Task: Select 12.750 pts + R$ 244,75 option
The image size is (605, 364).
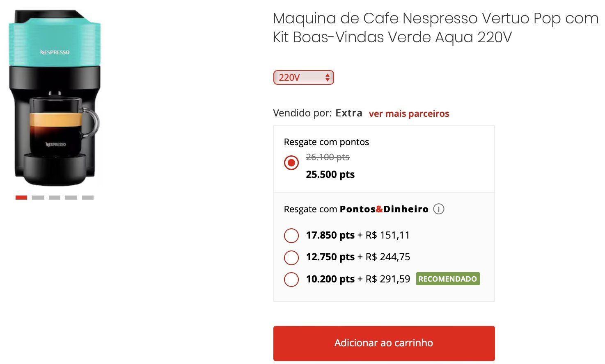Action: coord(291,257)
